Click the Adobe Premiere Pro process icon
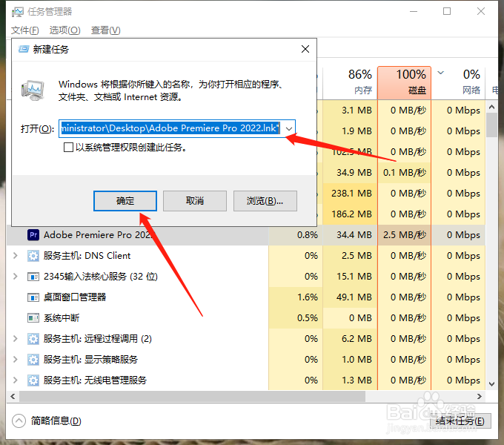This screenshot has height=445, width=504. click(33, 234)
